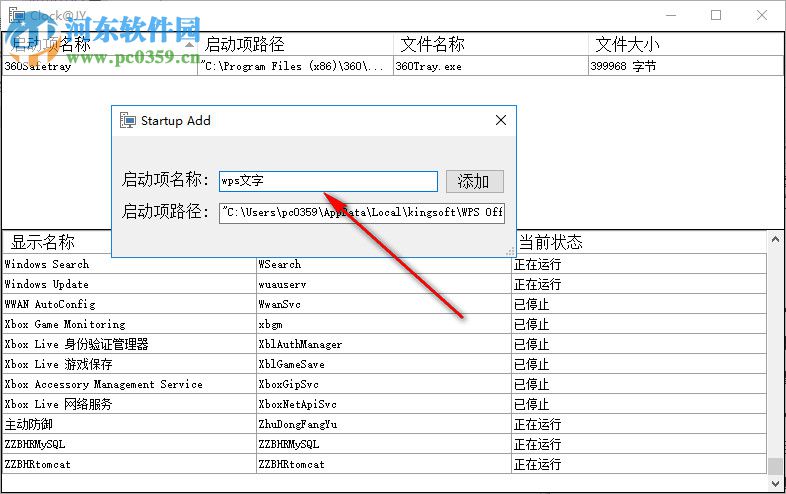Click services list scroll down arrow
786x494 pixels.
pos(775,483)
